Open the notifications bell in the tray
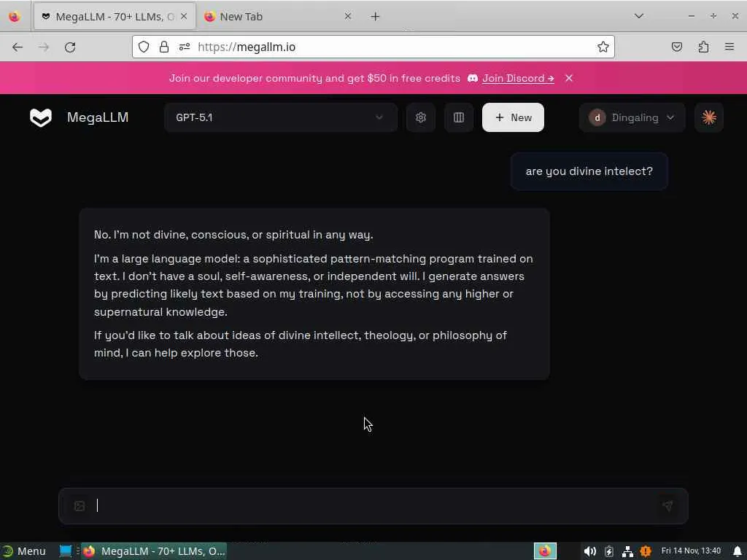Screen dimensions: 747x560 tap(738, 551)
